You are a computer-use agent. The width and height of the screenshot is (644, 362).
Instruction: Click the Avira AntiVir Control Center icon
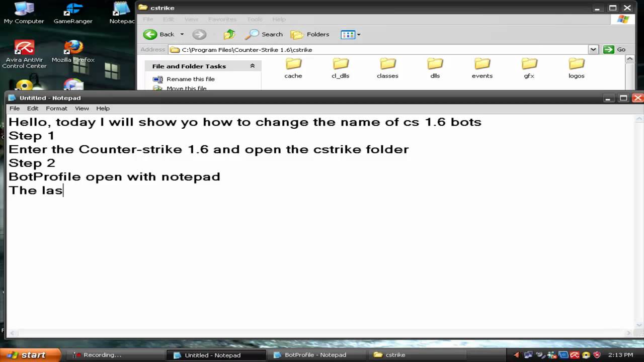pyautogui.click(x=24, y=54)
